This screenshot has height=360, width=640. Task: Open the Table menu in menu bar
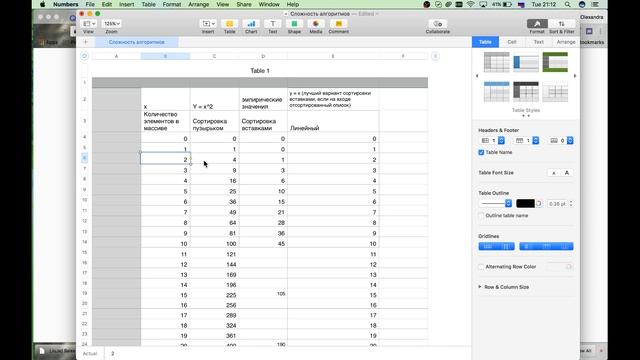(x=149, y=4)
